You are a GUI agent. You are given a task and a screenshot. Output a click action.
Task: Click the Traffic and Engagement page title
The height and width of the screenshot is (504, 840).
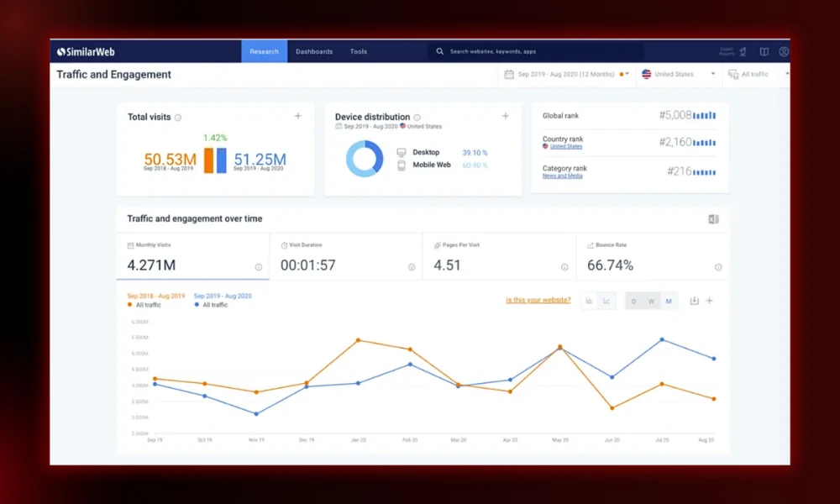113,75
